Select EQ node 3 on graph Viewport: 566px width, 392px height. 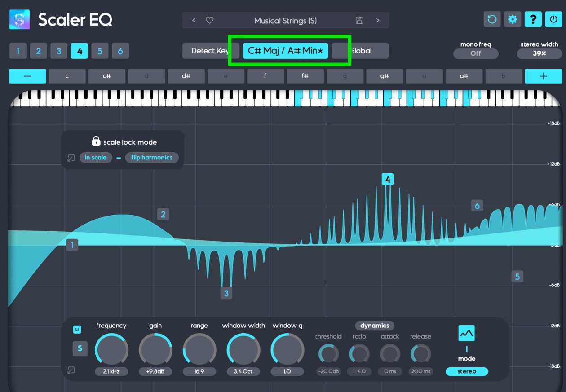pos(226,293)
